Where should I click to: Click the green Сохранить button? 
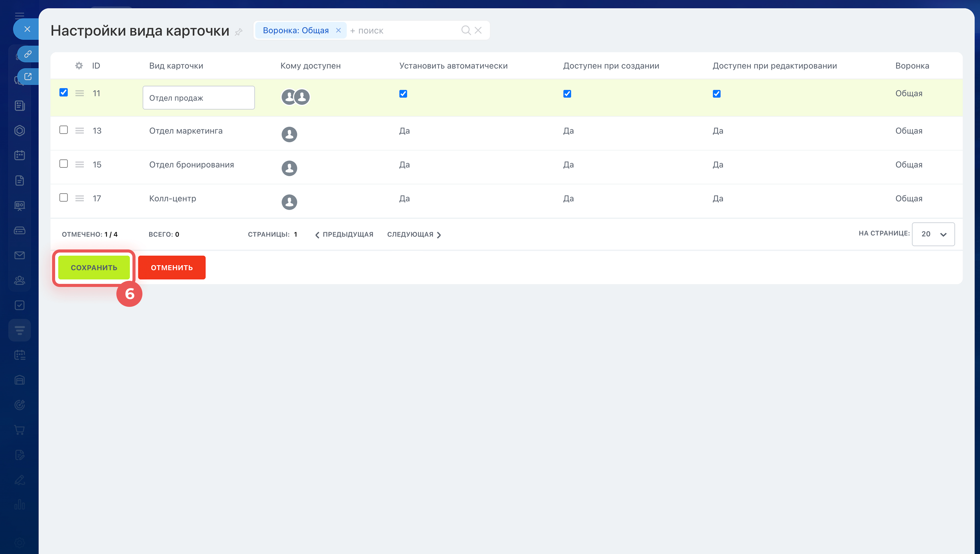94,268
